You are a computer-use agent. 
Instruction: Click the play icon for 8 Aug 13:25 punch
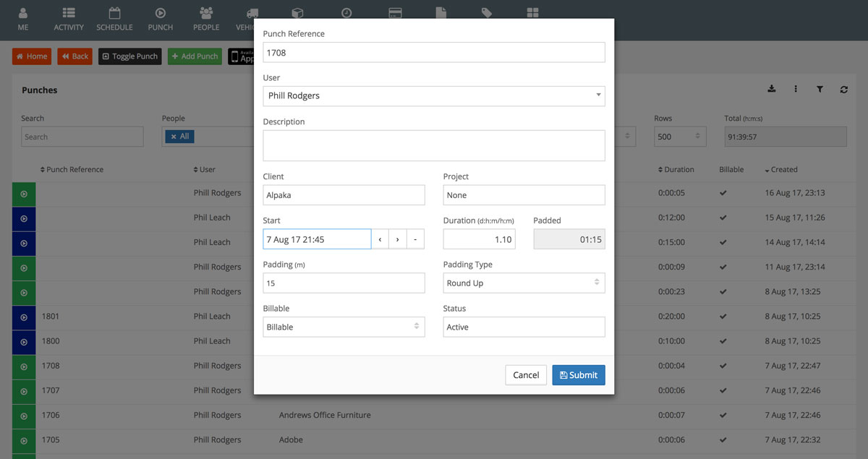coord(24,292)
